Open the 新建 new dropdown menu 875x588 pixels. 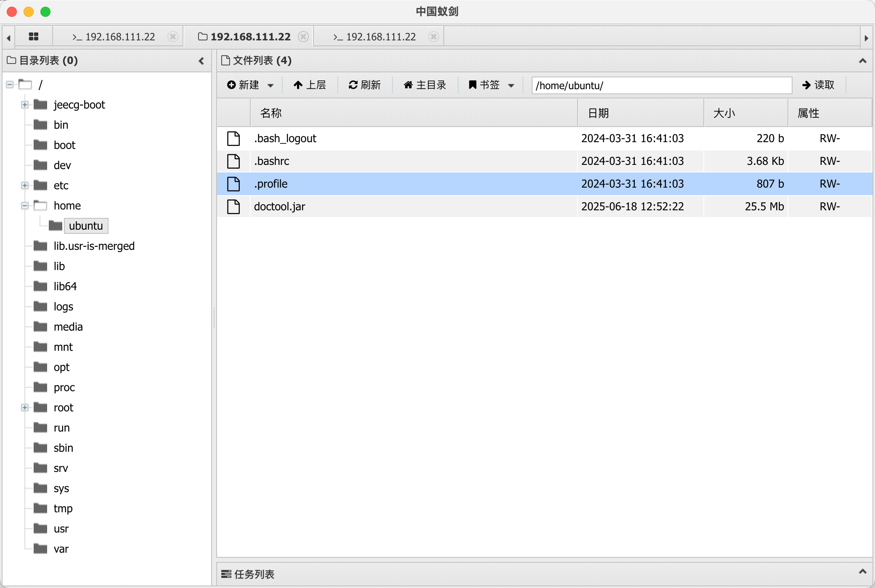tap(270, 85)
